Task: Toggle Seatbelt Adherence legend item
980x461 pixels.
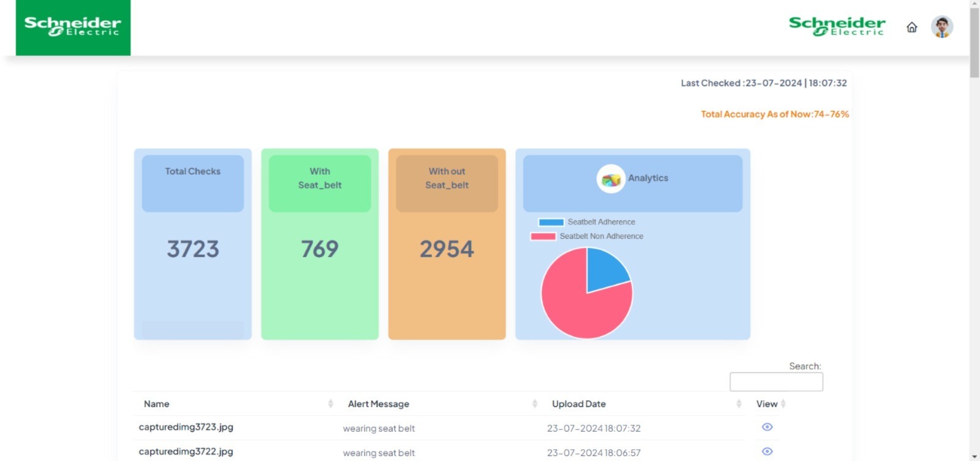Action: (587, 222)
